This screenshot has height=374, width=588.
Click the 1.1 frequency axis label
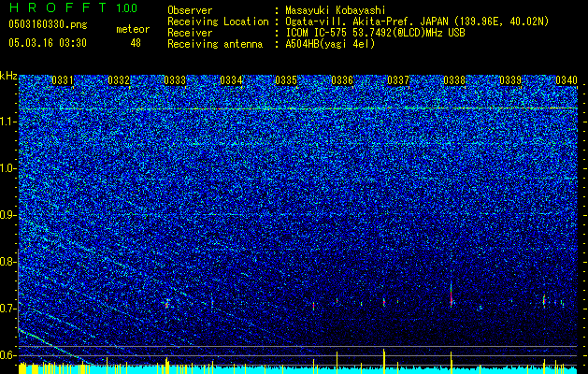7,122
